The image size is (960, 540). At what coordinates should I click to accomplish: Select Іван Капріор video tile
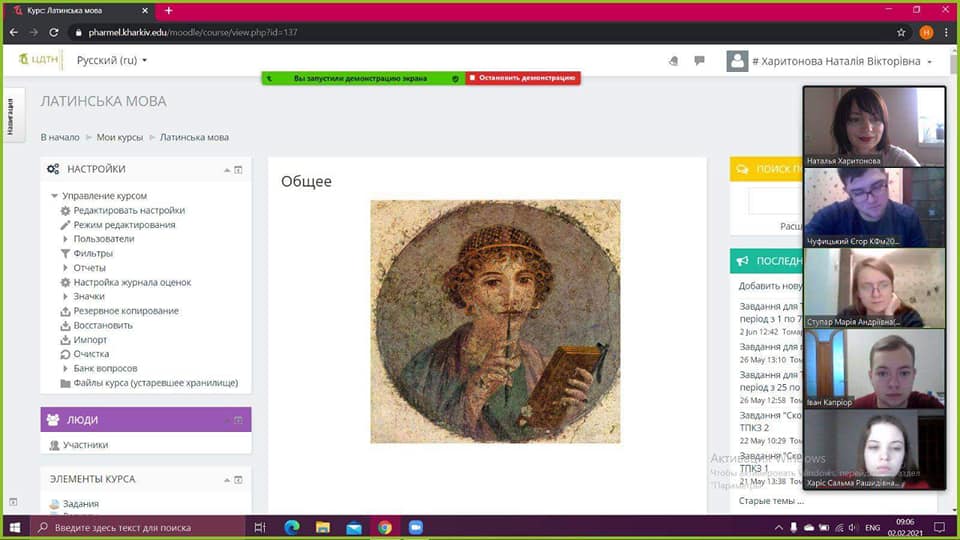874,369
